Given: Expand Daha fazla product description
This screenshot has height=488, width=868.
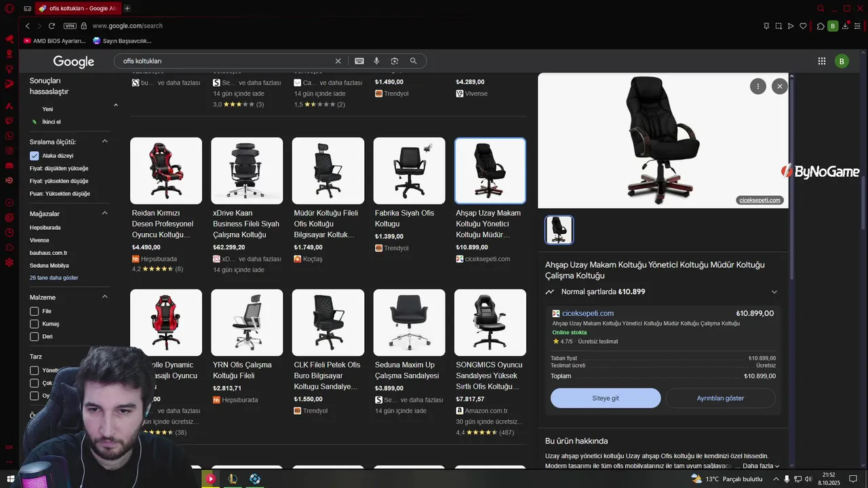Looking at the screenshot, I should click(761, 466).
